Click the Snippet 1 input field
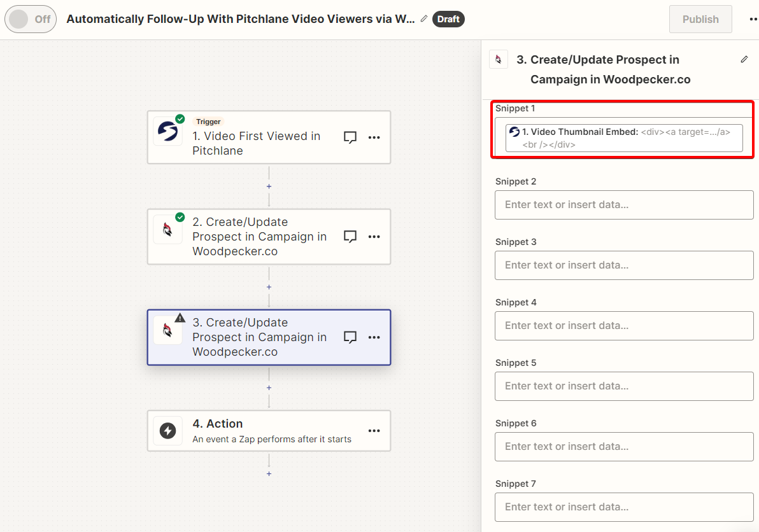The width and height of the screenshot is (759, 532). [624, 137]
